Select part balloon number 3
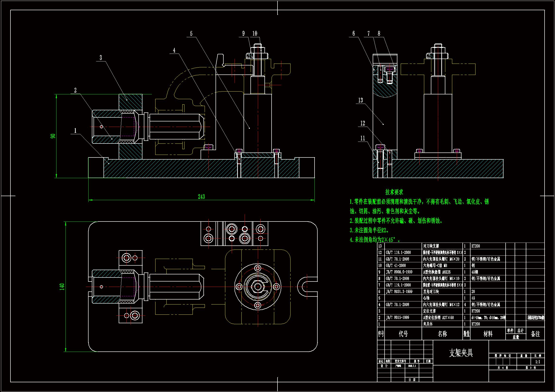The width and height of the screenshot is (555, 392). (x=101, y=58)
